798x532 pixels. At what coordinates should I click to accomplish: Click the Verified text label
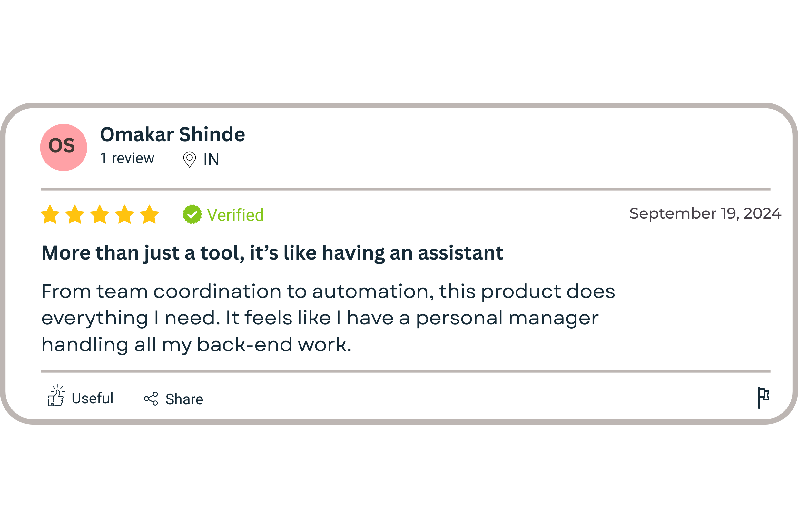235,215
